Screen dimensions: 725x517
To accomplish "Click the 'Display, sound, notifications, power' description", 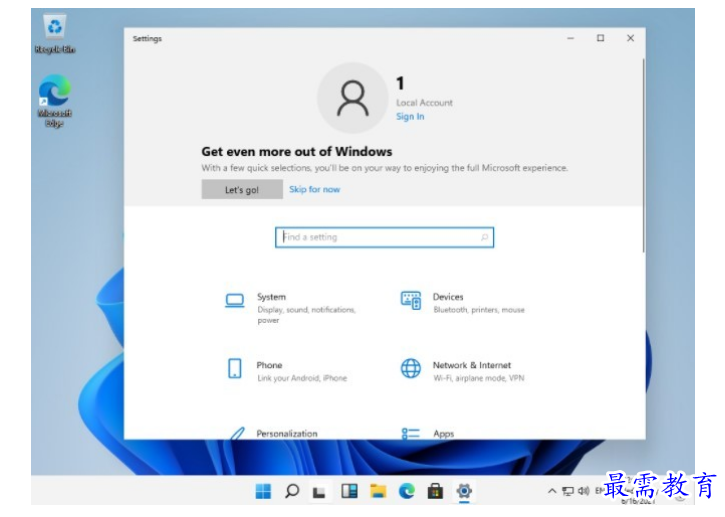I will (x=307, y=315).
